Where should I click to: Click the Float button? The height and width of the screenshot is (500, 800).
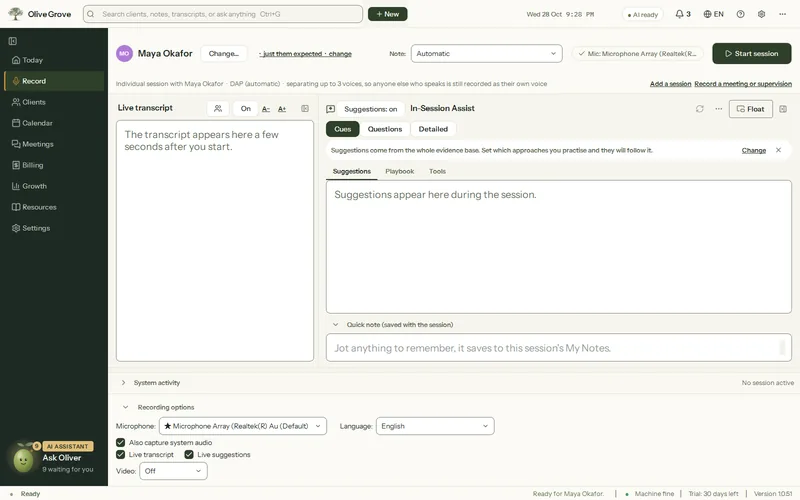[751, 109]
